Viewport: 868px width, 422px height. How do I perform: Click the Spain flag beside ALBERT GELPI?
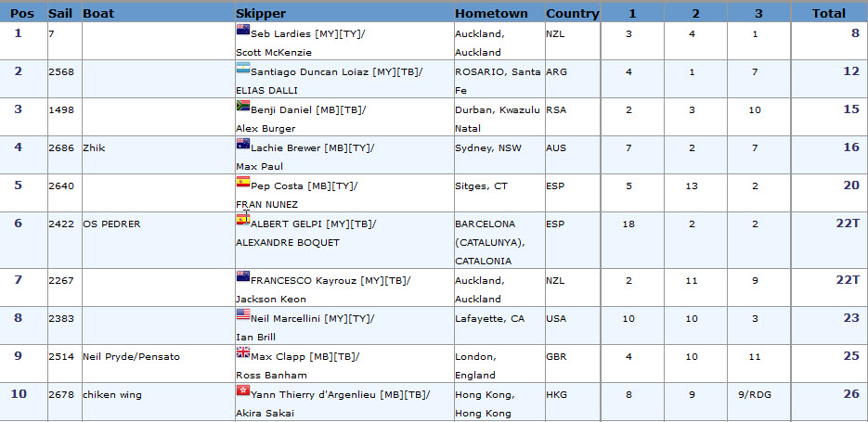[243, 220]
